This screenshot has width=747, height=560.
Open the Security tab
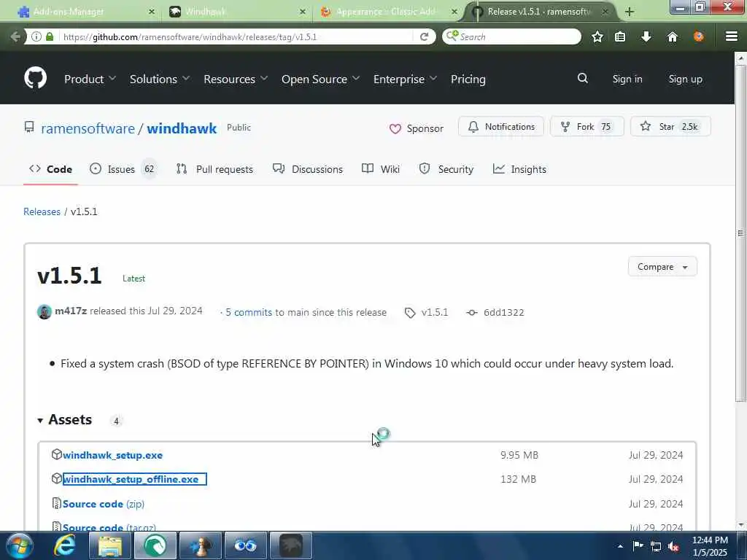point(446,169)
